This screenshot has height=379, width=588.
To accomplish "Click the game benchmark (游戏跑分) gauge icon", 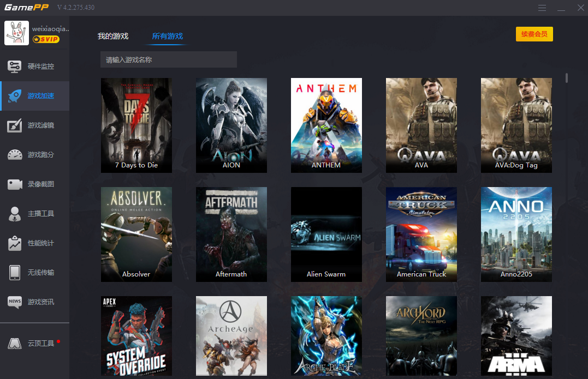I will point(15,155).
